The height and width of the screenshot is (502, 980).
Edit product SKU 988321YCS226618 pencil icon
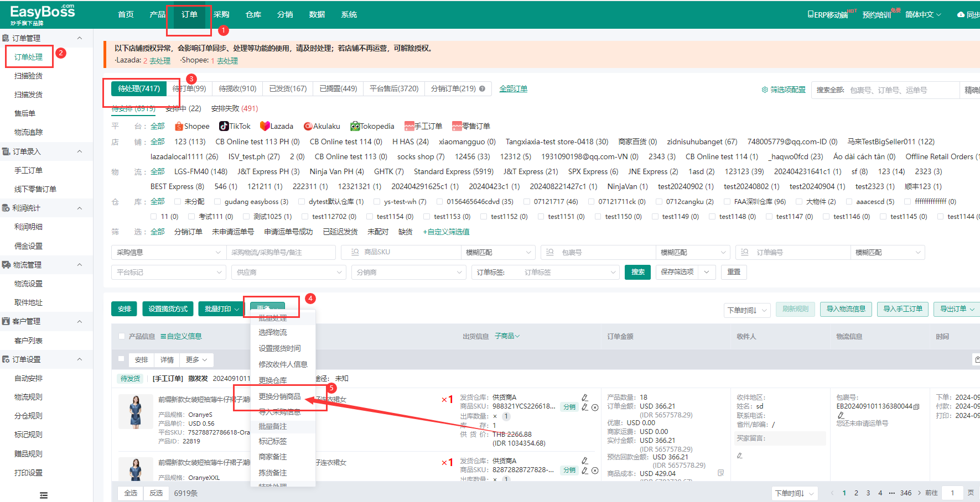[585, 407]
